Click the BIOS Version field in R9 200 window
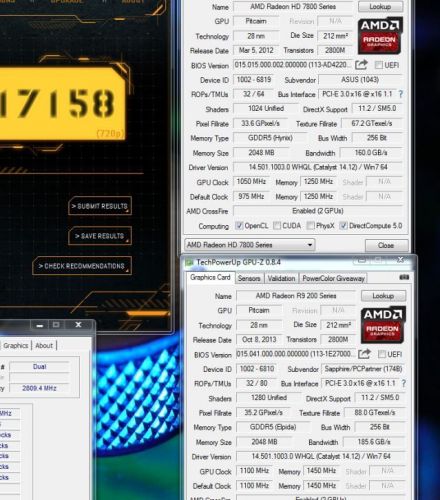440x500 pixels. coord(295,354)
